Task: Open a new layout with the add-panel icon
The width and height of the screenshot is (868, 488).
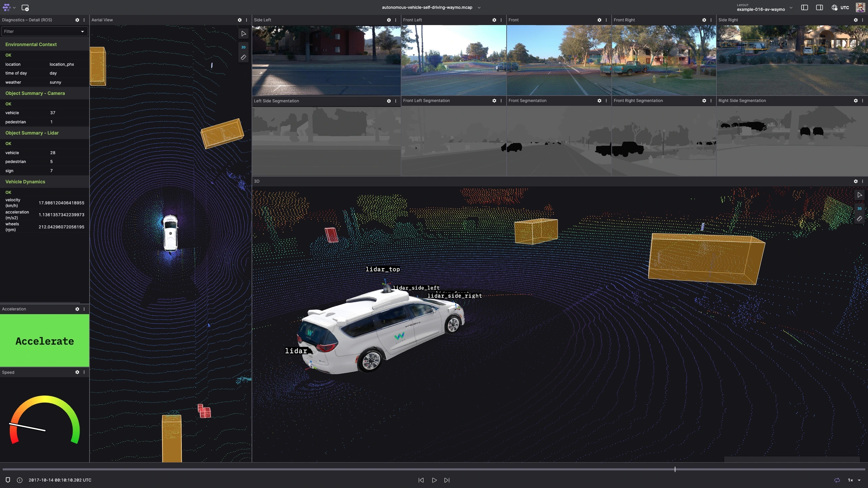Action: tap(25, 7)
